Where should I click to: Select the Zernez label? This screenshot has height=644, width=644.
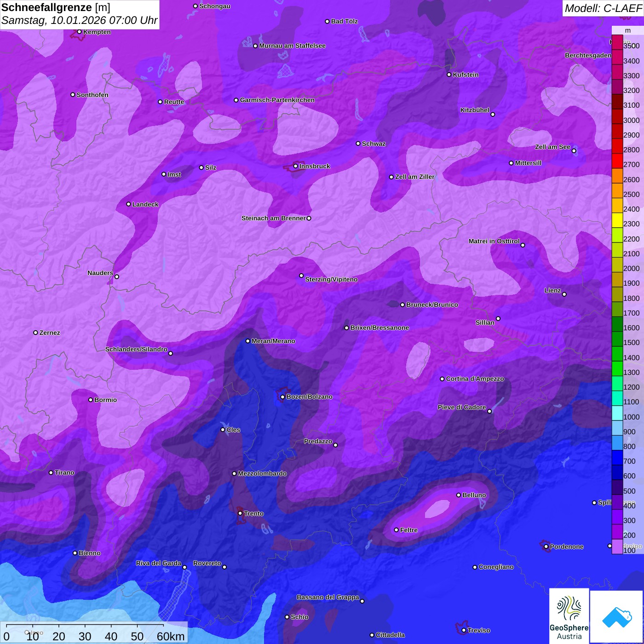point(50,333)
